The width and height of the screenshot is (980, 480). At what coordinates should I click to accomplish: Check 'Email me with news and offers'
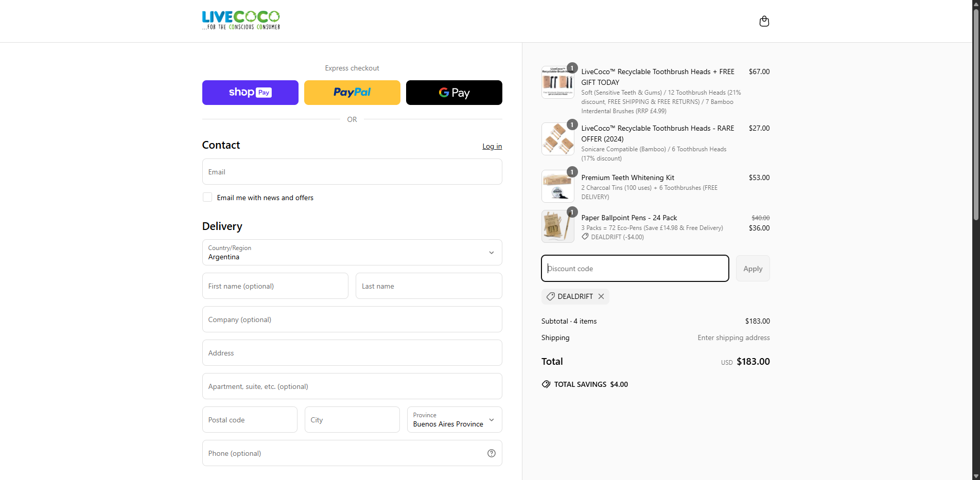pos(207,197)
